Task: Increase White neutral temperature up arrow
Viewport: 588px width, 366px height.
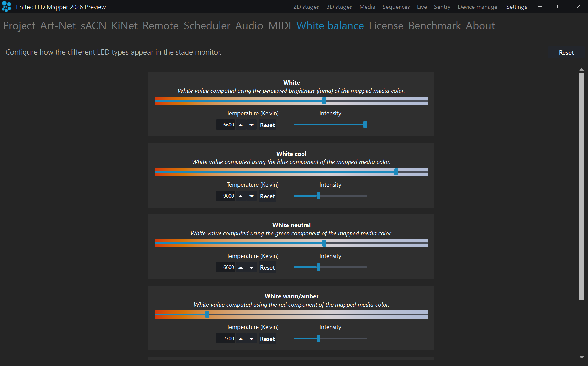Action: pyautogui.click(x=241, y=267)
